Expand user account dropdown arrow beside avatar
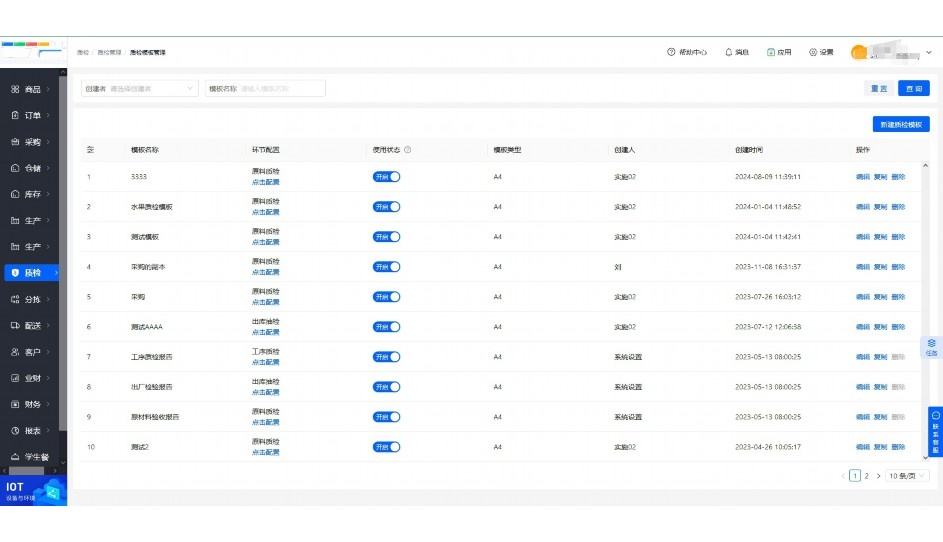 [929, 52]
